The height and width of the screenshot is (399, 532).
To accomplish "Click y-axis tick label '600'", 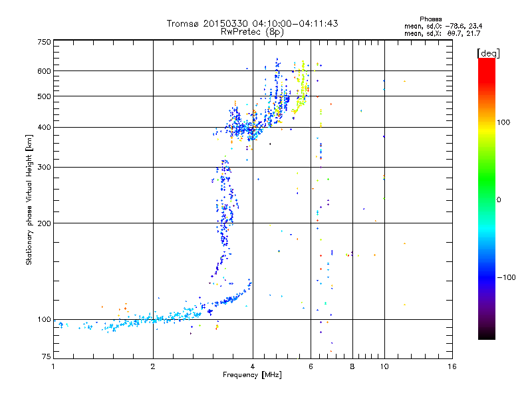I will 44,71.
